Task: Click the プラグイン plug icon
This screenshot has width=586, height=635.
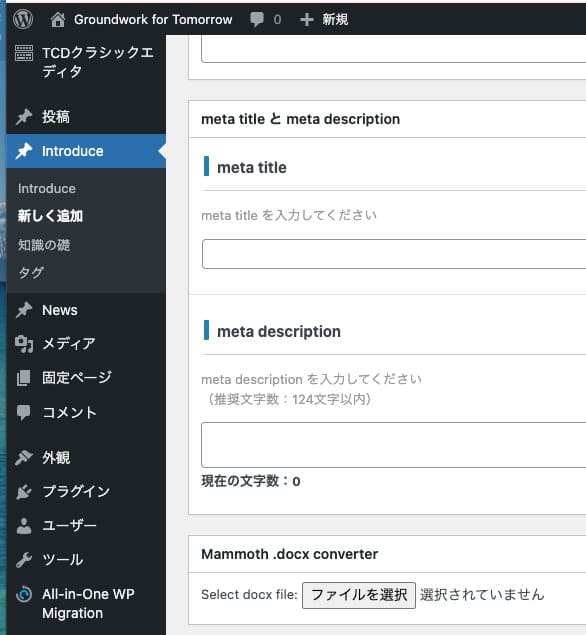Action: pos(24,491)
